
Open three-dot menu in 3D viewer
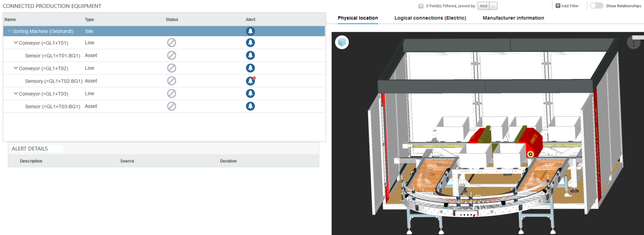click(634, 42)
